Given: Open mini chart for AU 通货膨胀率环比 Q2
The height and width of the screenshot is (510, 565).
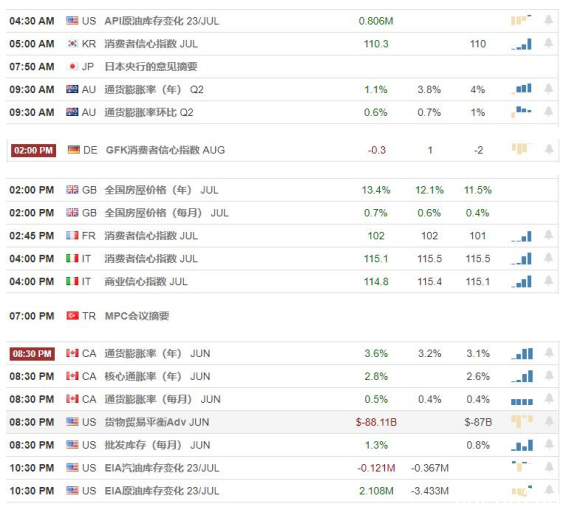Looking at the screenshot, I should click(521, 112).
